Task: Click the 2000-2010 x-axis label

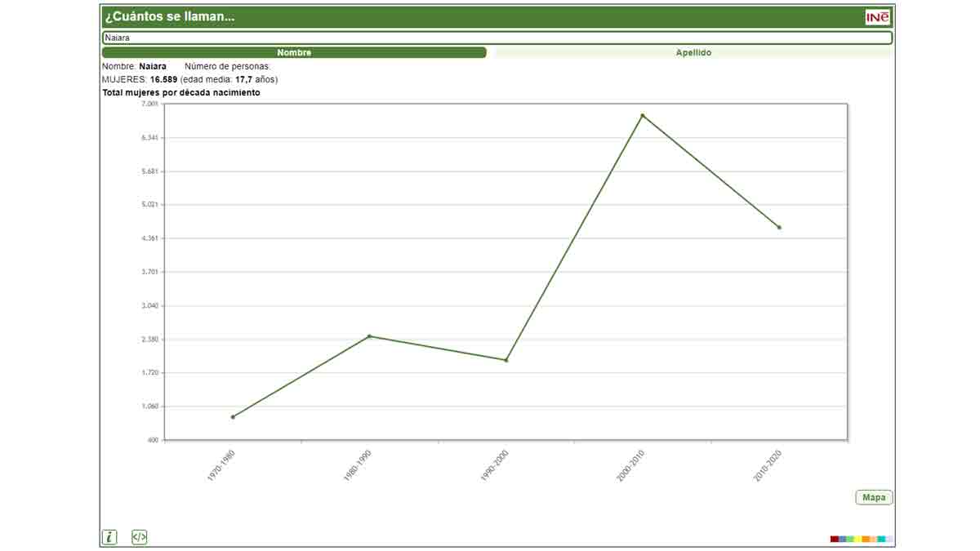Action: [x=631, y=464]
